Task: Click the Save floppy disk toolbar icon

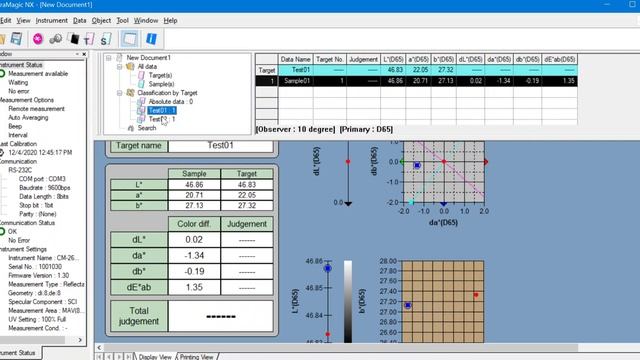Action: [16, 39]
